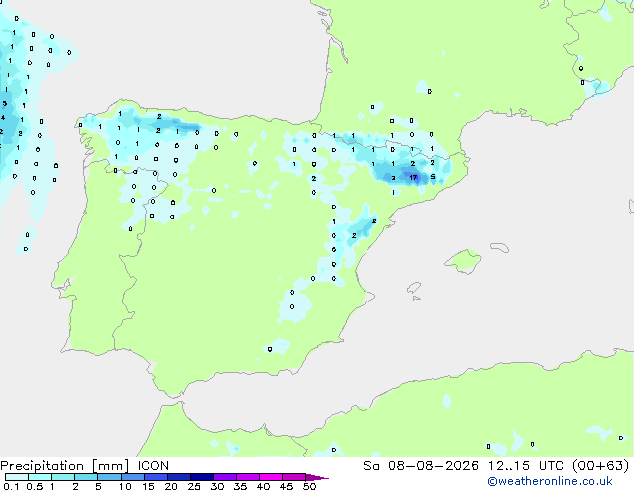634x490 pixels.
Task: Click the Mallorca island on the map
Action: (x=463, y=261)
